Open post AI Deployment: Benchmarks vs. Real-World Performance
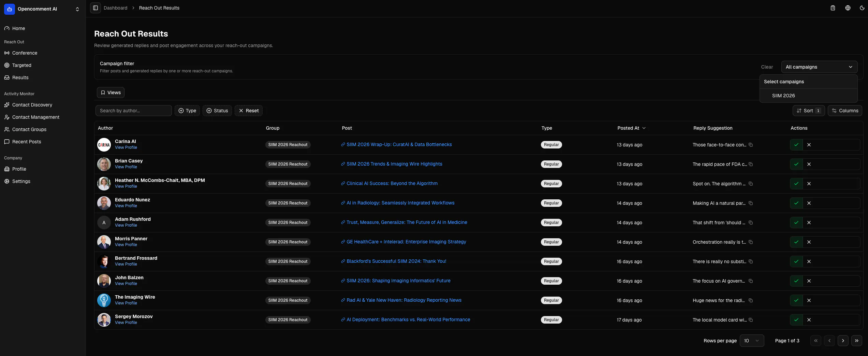 click(408, 319)
